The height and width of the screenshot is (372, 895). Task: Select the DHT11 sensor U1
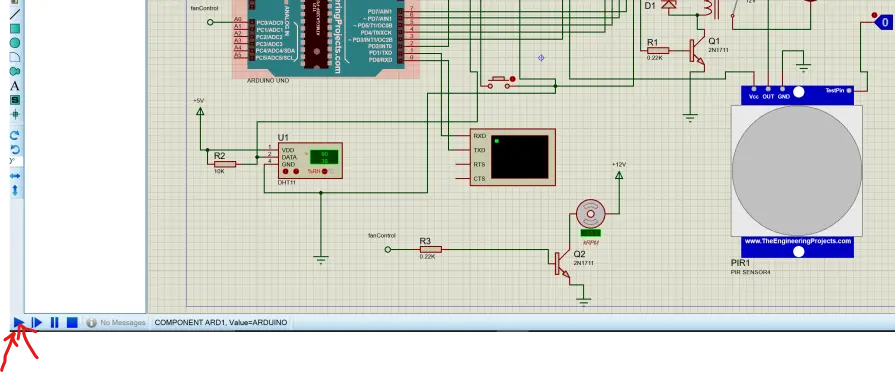(x=310, y=160)
